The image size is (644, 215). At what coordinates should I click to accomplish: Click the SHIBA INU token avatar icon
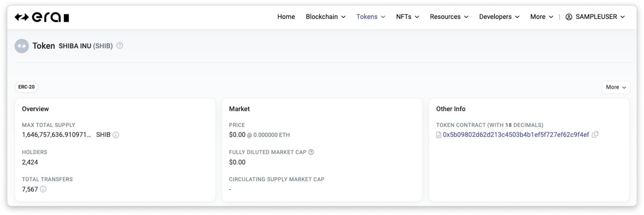click(22, 46)
